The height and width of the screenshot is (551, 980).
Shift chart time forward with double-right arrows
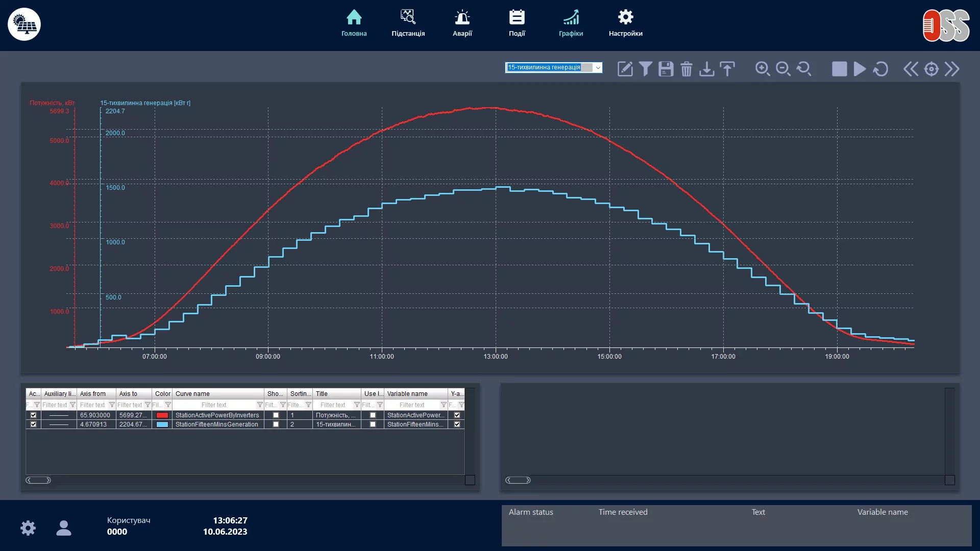tap(952, 69)
